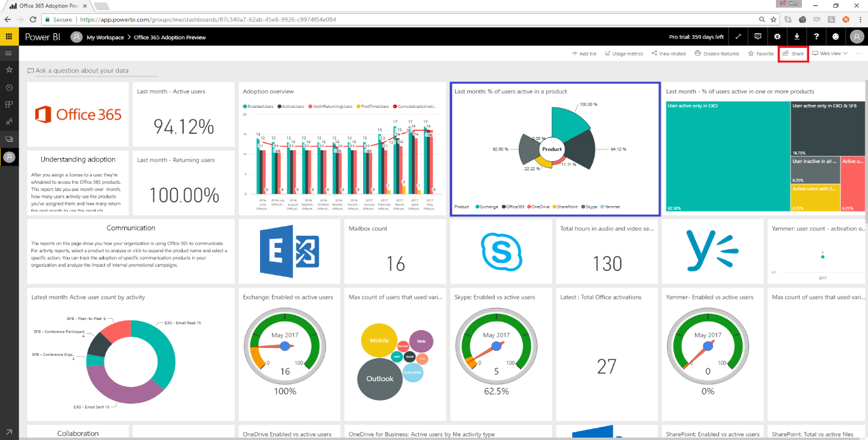Screen dimensions: 868x440
Task: Toggle Favorite for this dashboard
Action: (x=761, y=53)
